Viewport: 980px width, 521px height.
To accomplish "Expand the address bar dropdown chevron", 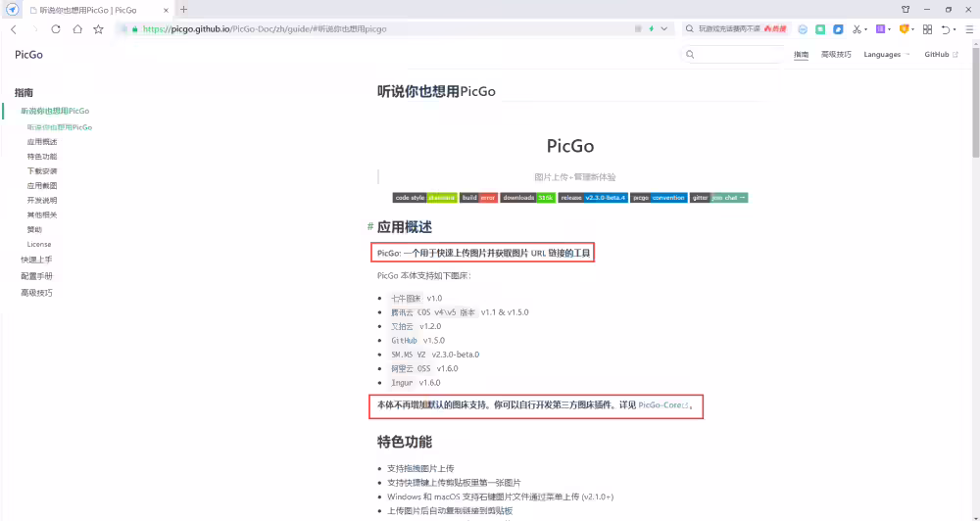I will pos(663,28).
